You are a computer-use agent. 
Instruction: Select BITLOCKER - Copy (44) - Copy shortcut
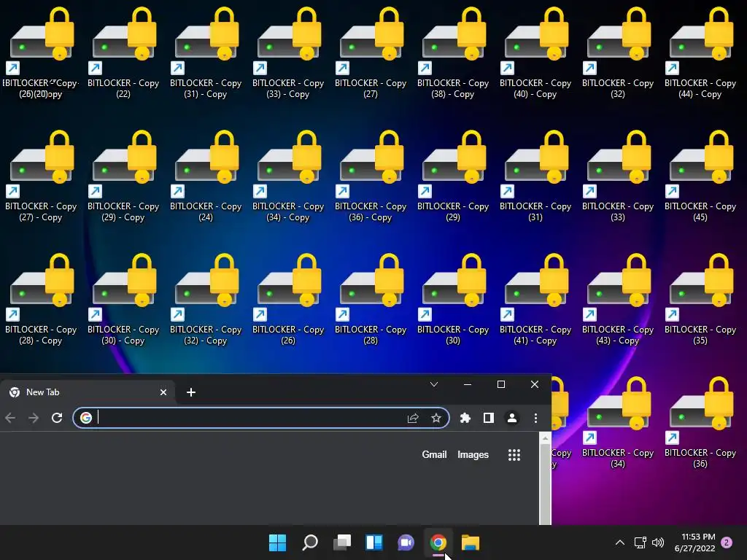pos(700,52)
